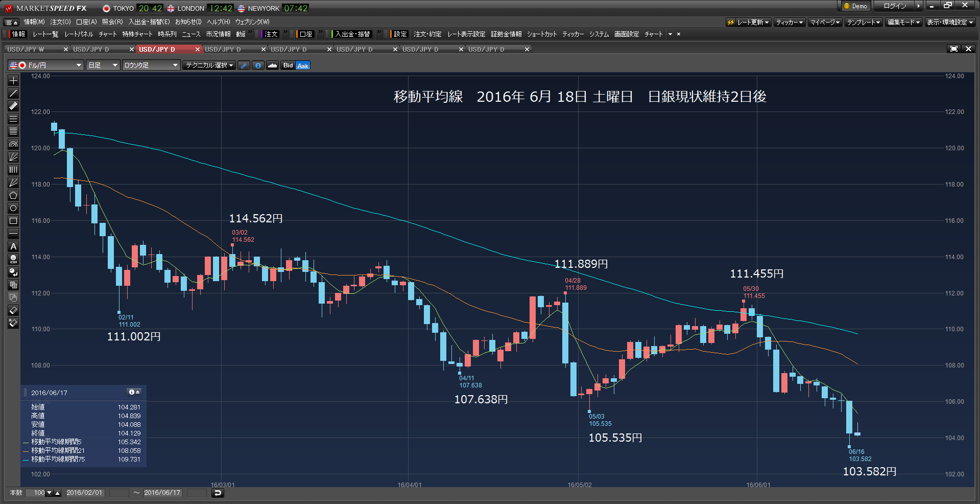Open the 本数 bar count dropdown arrow
Screen dimensions: 980x504
point(50,493)
